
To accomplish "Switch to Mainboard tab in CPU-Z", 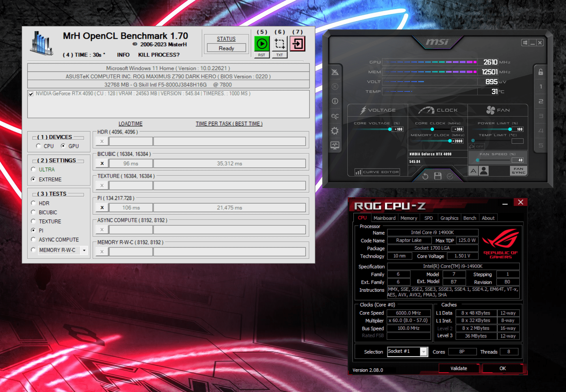I will point(384,218).
